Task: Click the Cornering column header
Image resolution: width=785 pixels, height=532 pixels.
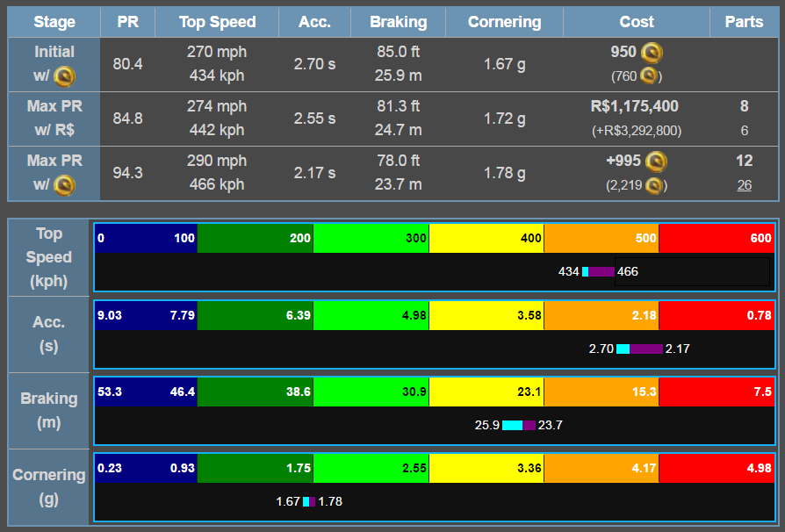Action: [x=504, y=22]
